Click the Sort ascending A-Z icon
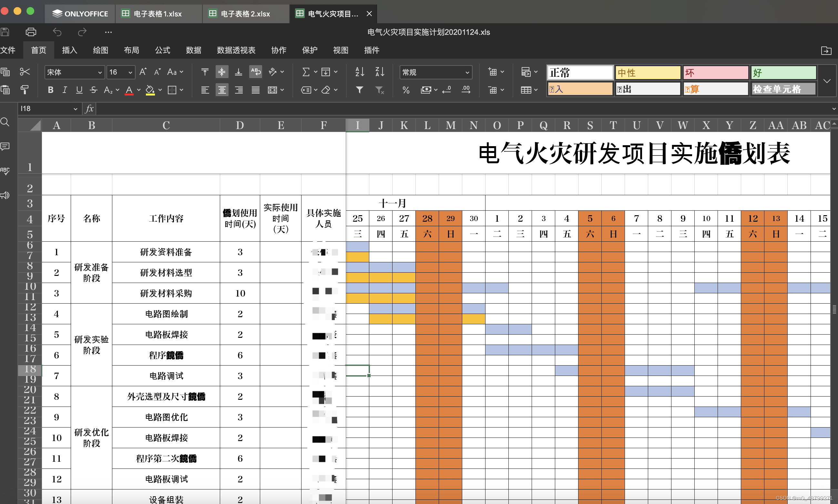 (x=360, y=72)
